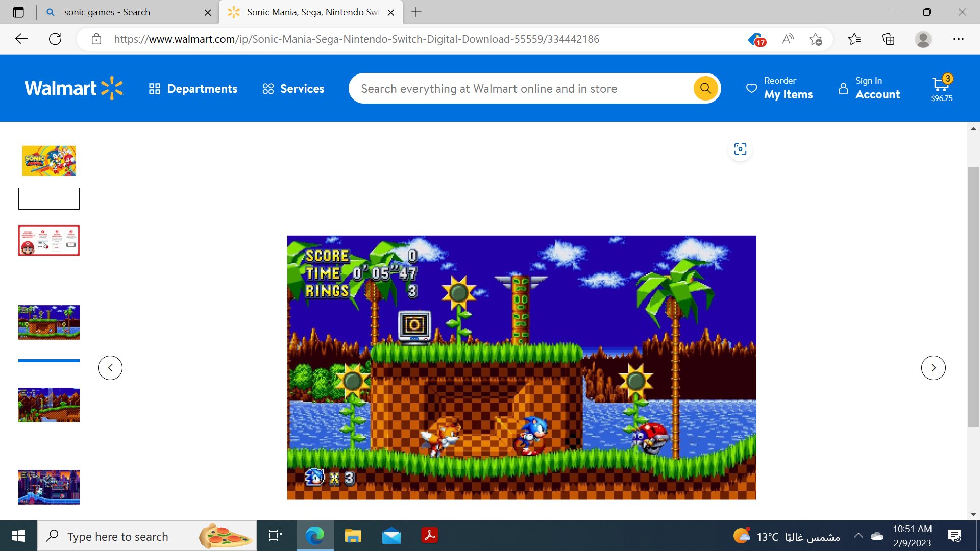980x551 pixels.
Task: Click the Walmart search input field
Action: click(x=521, y=89)
